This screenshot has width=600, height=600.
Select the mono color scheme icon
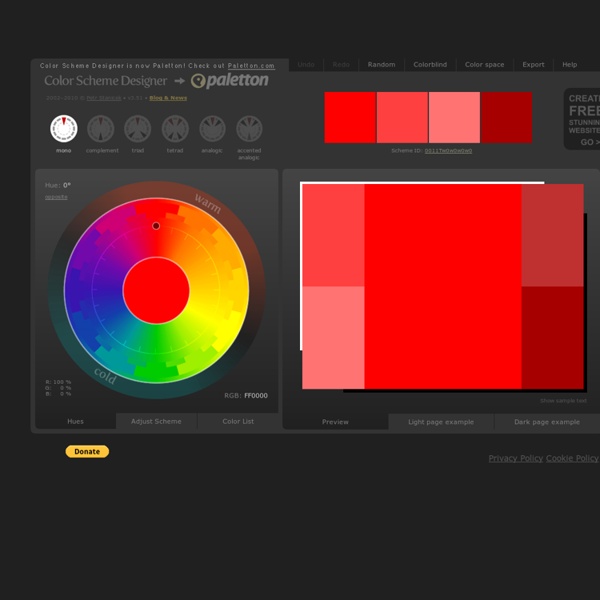coord(64,129)
